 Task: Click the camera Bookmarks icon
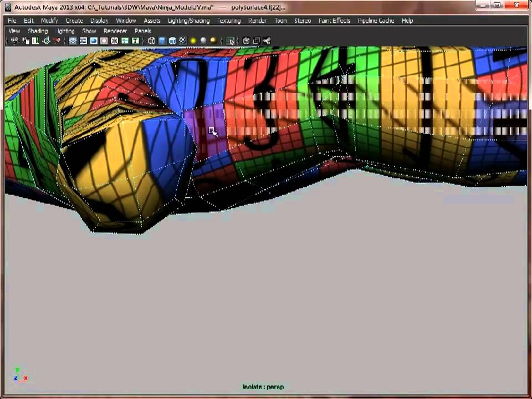point(35,41)
